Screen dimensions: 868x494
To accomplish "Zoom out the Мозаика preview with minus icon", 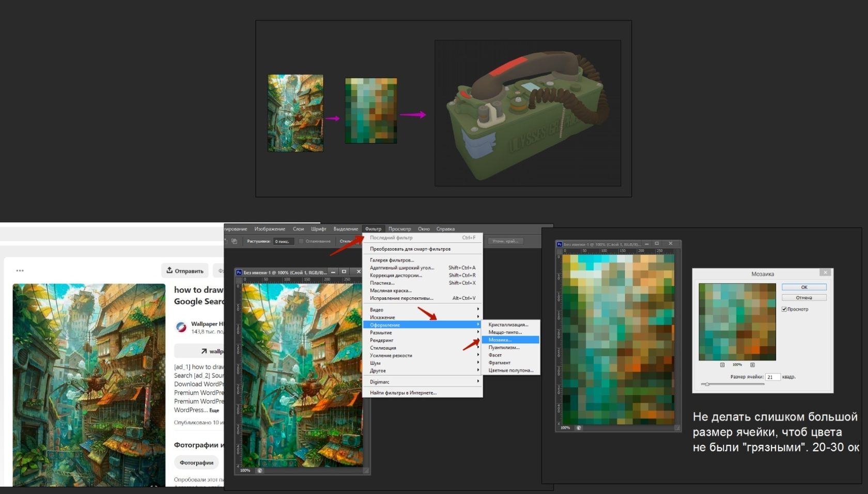I will tap(722, 365).
